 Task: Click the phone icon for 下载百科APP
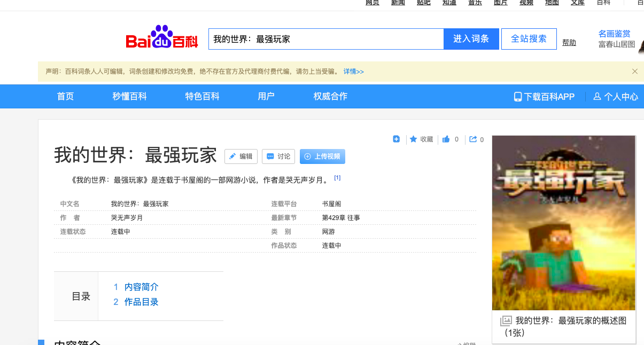point(518,97)
